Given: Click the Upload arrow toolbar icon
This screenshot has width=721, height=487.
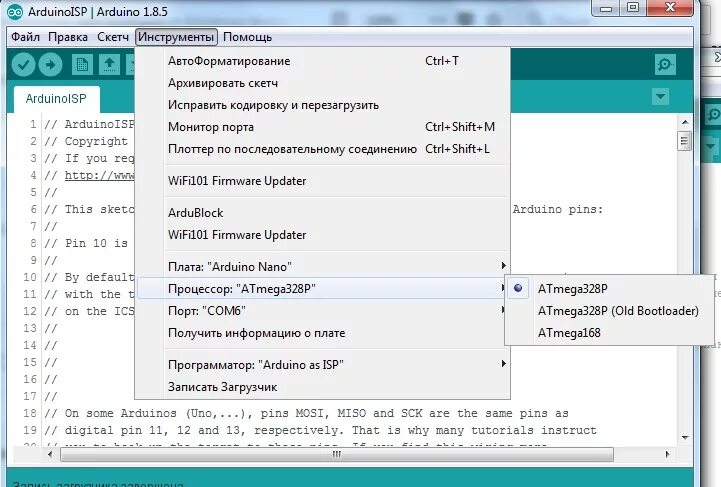Looking at the screenshot, I should pos(50,65).
